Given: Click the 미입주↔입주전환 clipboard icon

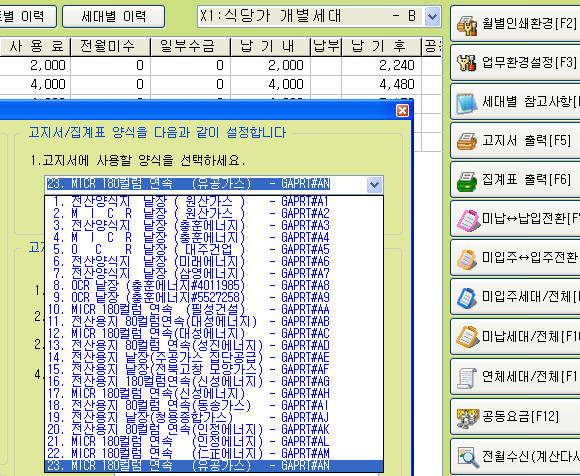Looking at the screenshot, I should point(467,259).
